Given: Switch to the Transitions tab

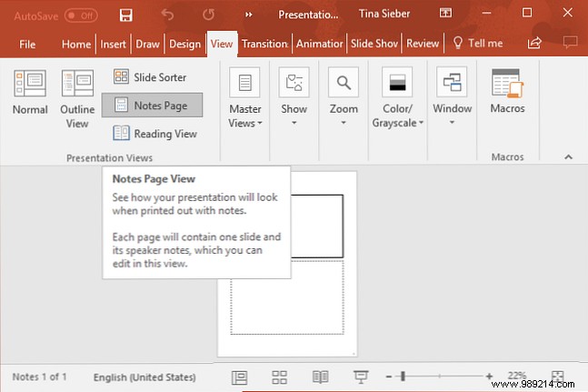Looking at the screenshot, I should pos(264,45).
